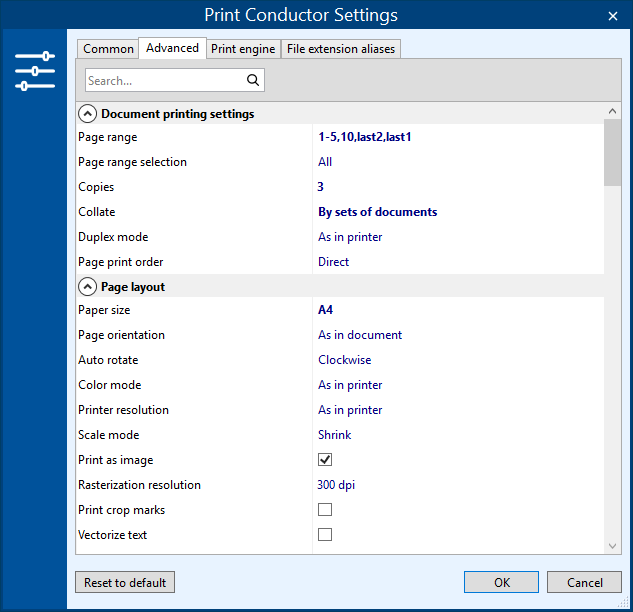
Task: Confirm settings with the OK button
Action: (x=501, y=582)
